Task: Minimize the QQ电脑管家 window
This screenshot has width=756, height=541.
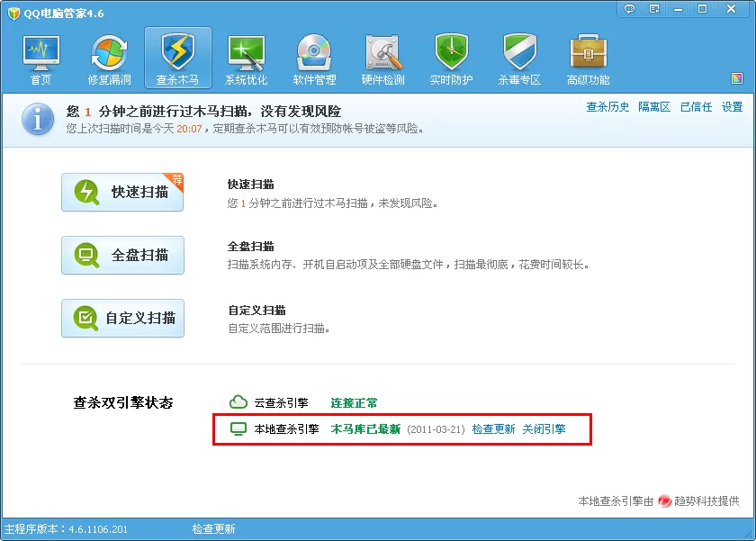Action: coord(679,9)
